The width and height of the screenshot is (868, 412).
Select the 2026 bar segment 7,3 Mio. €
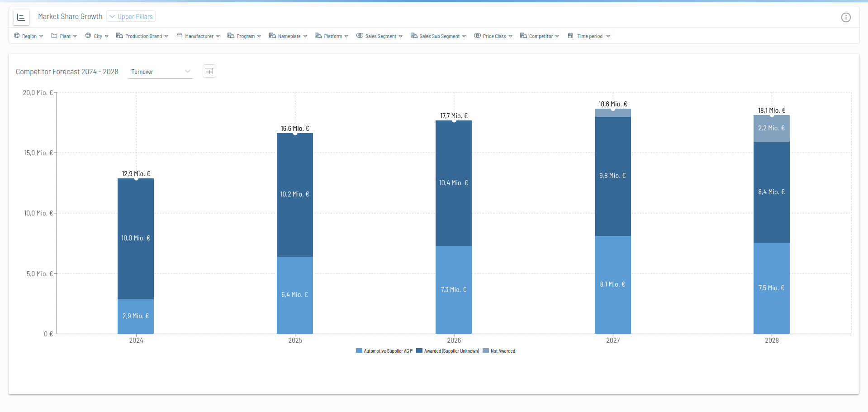454,290
